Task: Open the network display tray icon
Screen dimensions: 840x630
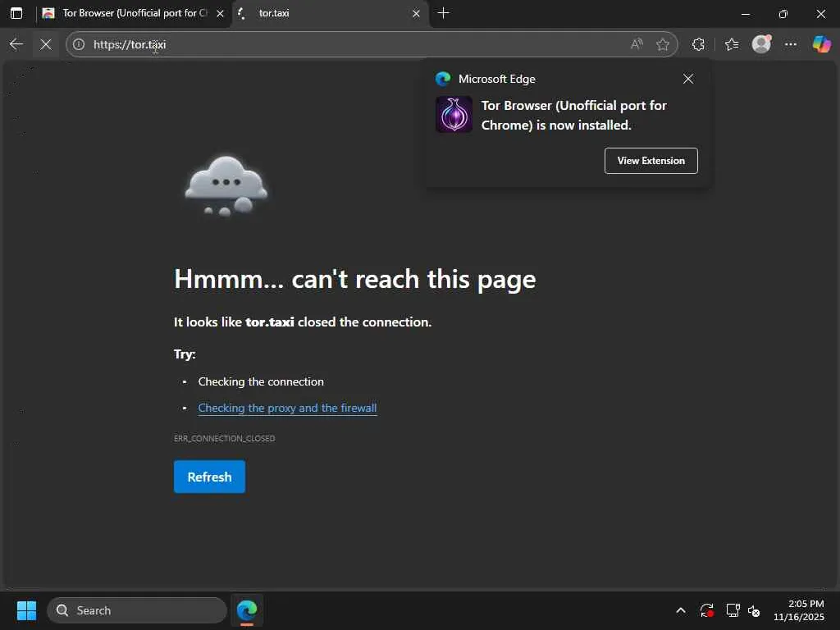Action: tap(733, 610)
